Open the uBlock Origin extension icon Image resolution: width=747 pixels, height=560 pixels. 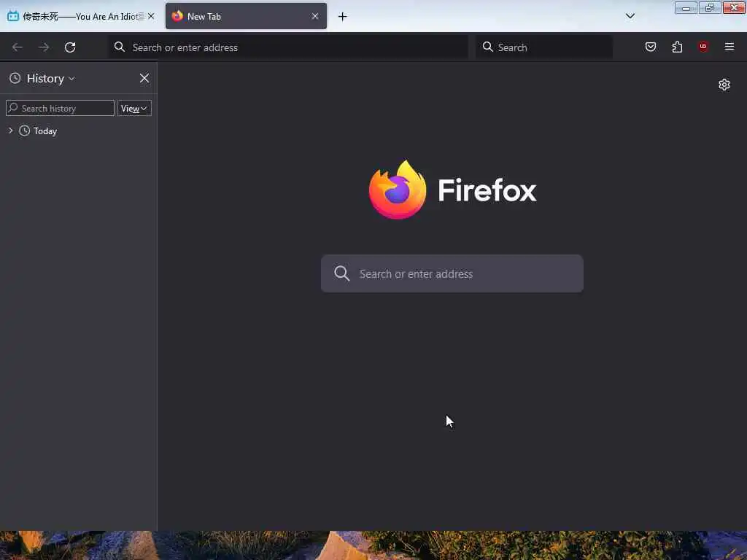click(x=703, y=47)
